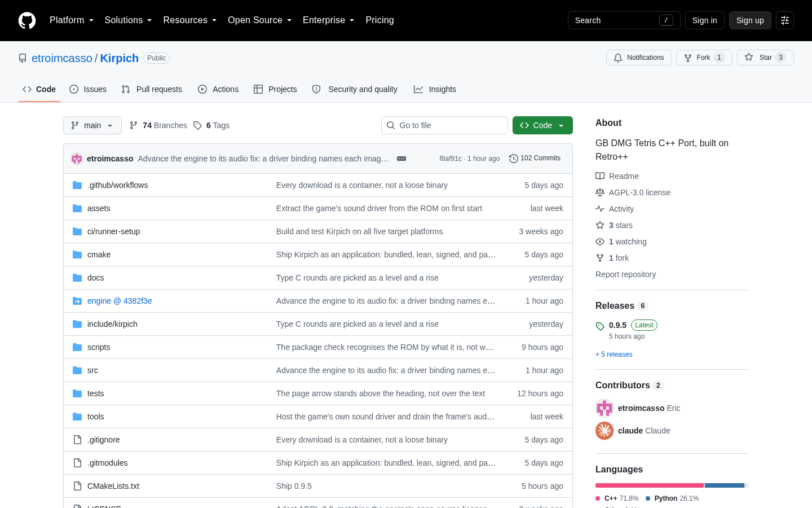Click the scripts folder icon
Image resolution: width=812 pixels, height=508 pixels.
click(77, 347)
